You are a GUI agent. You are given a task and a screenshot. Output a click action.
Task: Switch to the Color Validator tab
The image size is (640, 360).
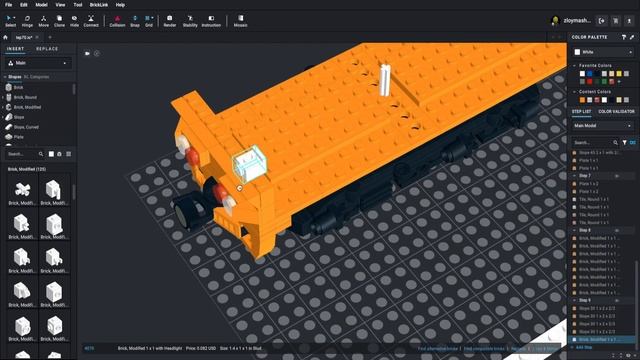click(x=616, y=111)
